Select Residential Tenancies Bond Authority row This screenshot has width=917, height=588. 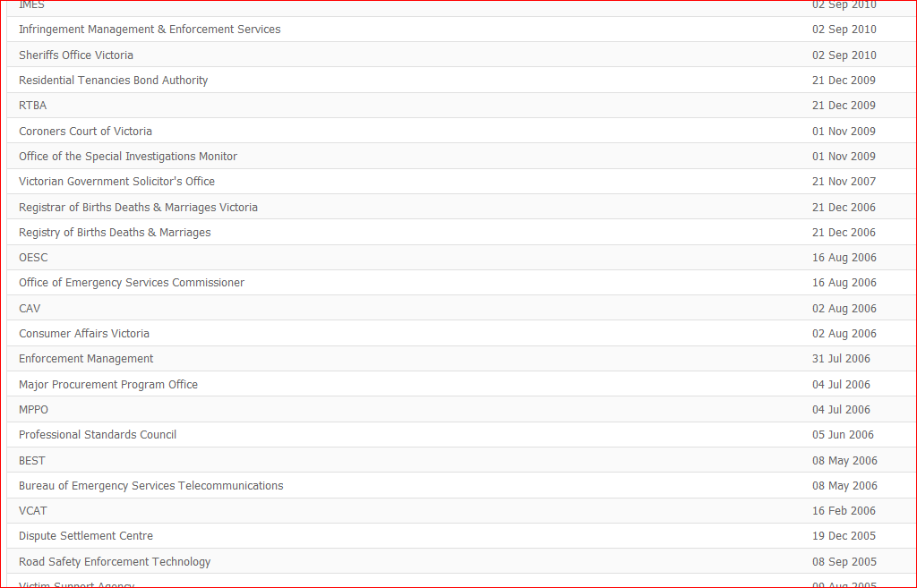113,81
